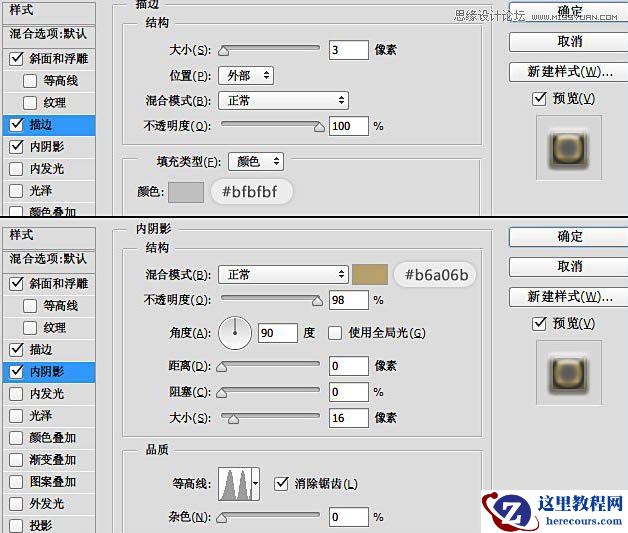Image resolution: width=628 pixels, height=533 pixels.
Task: Click the 等高线 contour thumbnail
Action: 235,484
